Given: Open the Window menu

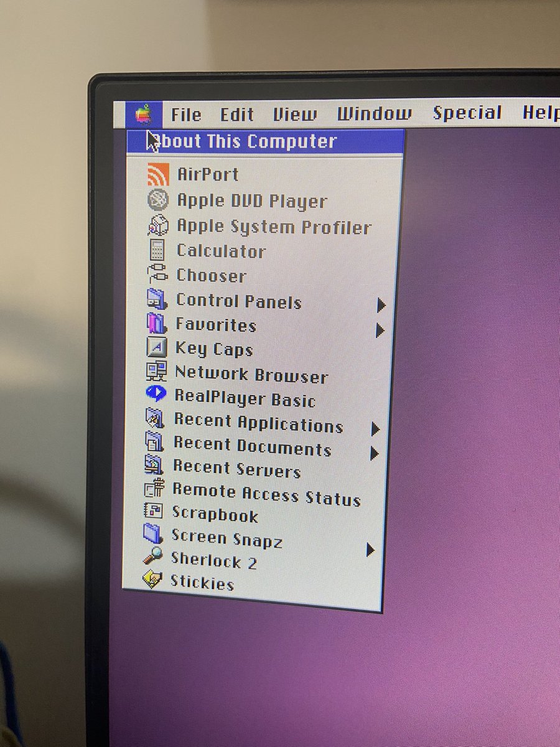Looking at the screenshot, I should coord(375,114).
